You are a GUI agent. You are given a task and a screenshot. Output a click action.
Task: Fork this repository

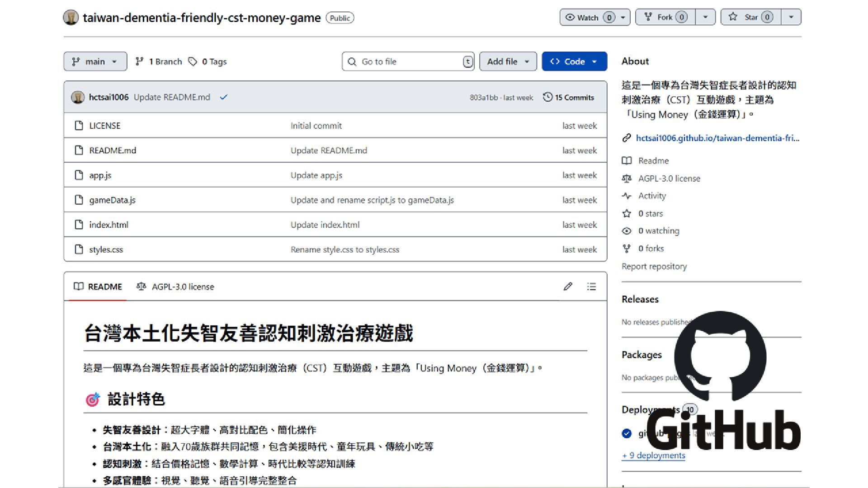[665, 17]
